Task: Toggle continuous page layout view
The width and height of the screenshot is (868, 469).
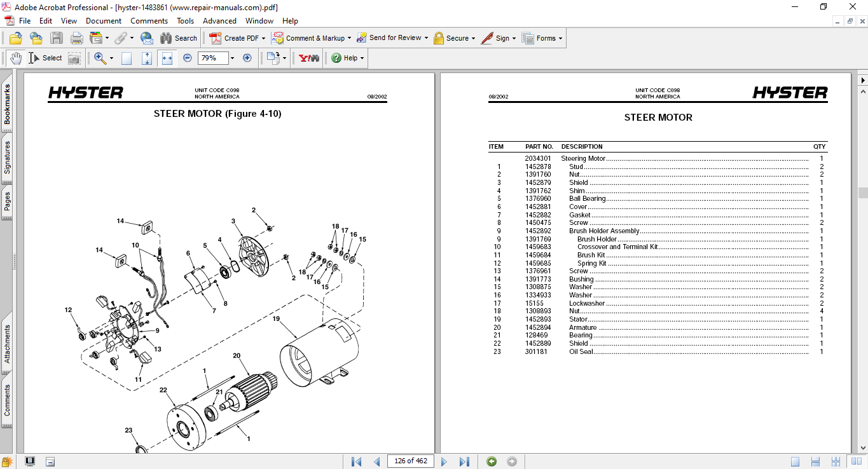Action: coord(815,461)
